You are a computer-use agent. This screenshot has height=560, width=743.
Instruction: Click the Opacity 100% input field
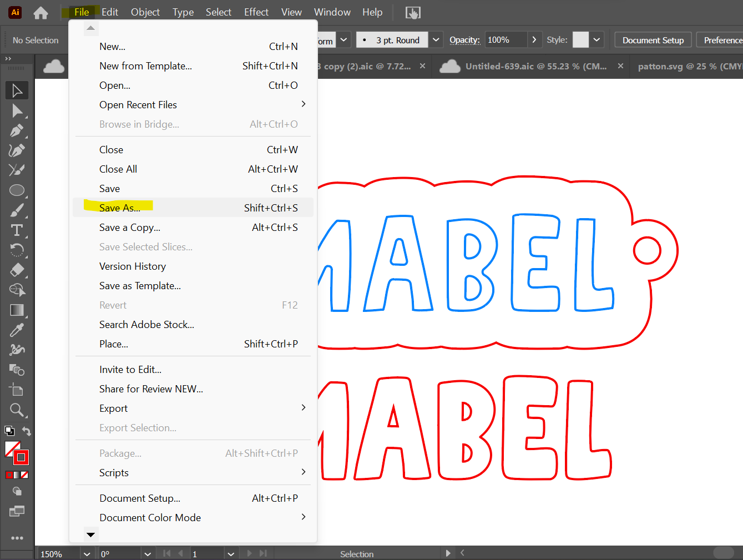(x=505, y=40)
